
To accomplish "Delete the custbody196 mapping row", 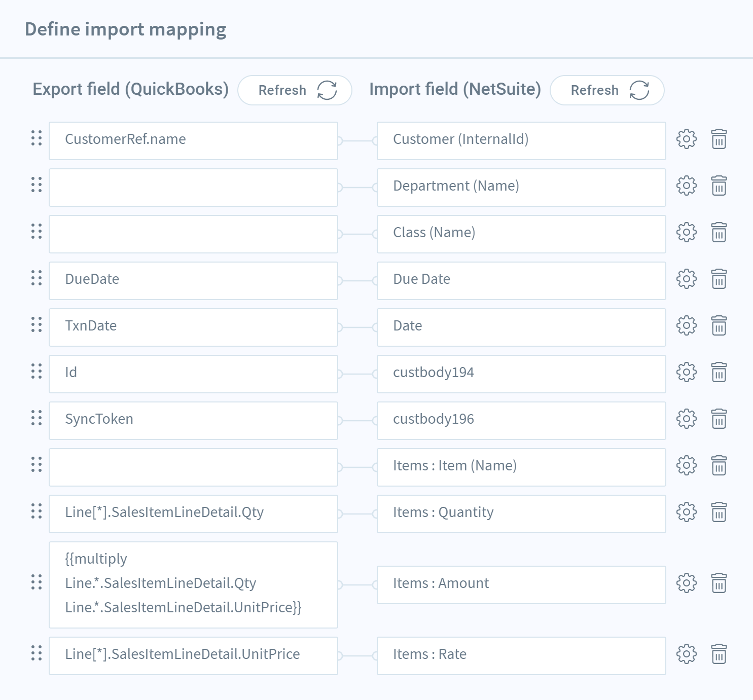I will pos(719,419).
